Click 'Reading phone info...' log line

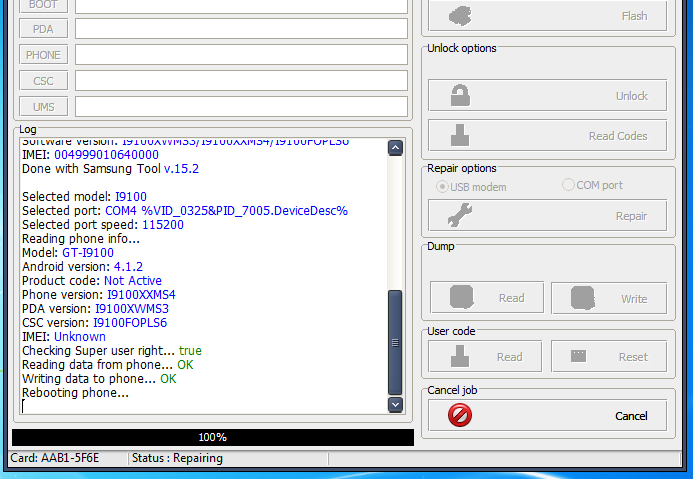point(81,239)
